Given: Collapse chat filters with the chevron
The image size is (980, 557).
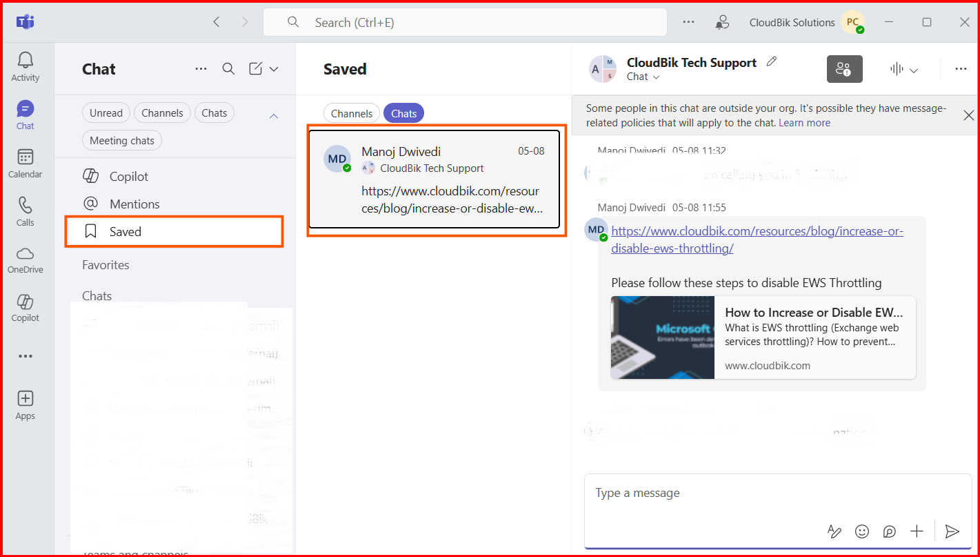Looking at the screenshot, I should (x=273, y=115).
